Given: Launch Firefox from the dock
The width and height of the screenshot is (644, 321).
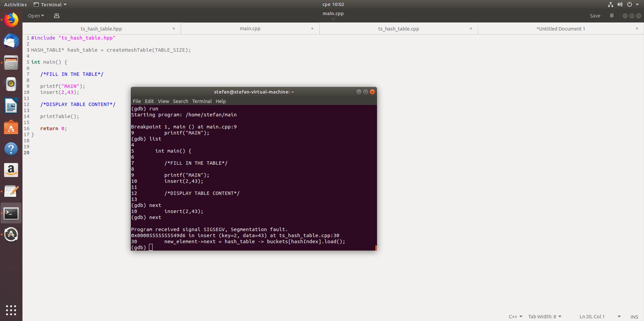Looking at the screenshot, I should tap(11, 20).
